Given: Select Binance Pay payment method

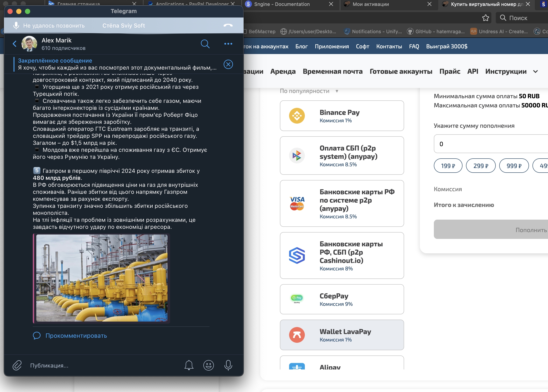Looking at the screenshot, I should pos(342,116).
